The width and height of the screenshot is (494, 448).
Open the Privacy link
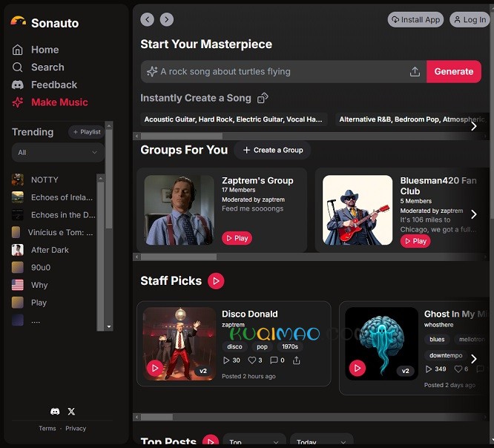pyautogui.click(x=76, y=428)
